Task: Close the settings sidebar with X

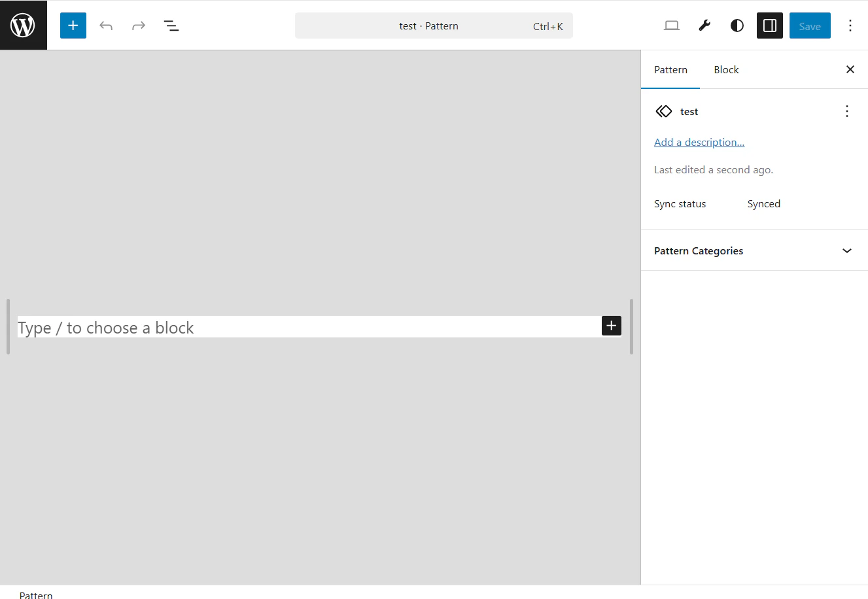Action: pyautogui.click(x=850, y=69)
